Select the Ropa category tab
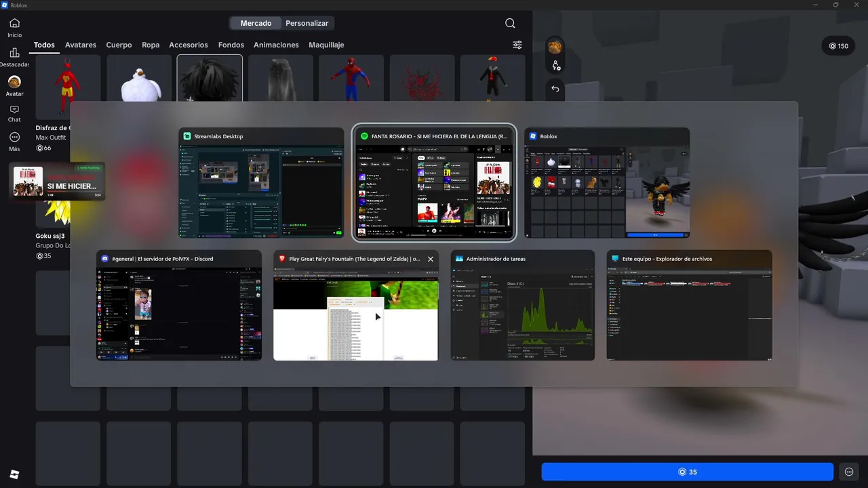This screenshot has height=488, width=868. click(151, 45)
